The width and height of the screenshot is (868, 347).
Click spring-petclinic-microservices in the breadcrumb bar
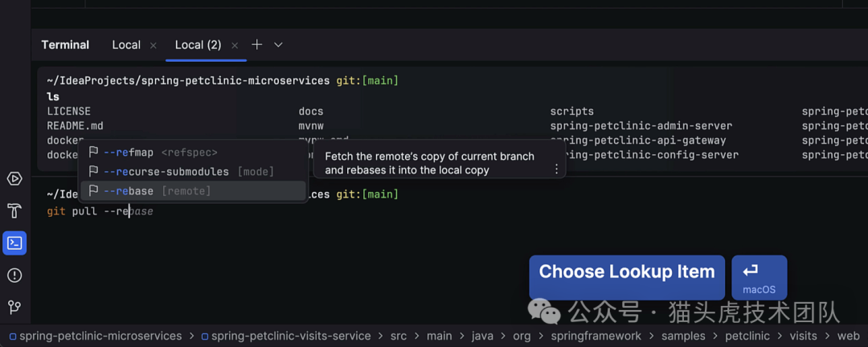[100, 337]
